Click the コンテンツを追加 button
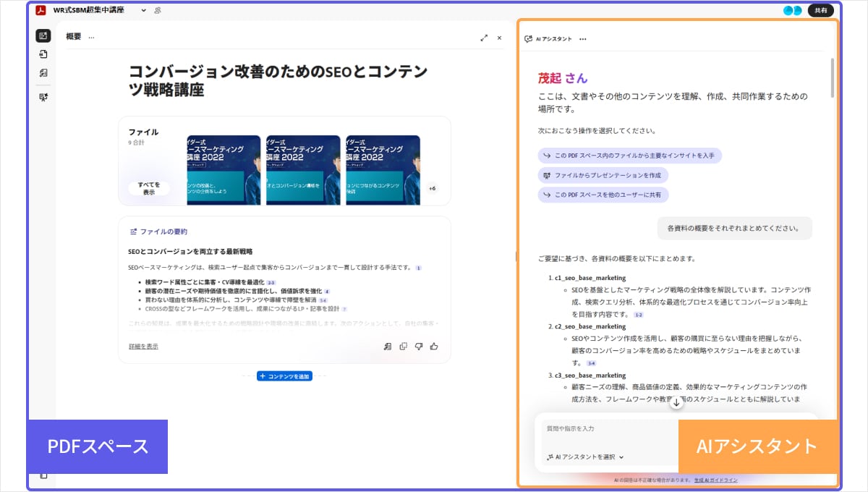 click(x=284, y=376)
